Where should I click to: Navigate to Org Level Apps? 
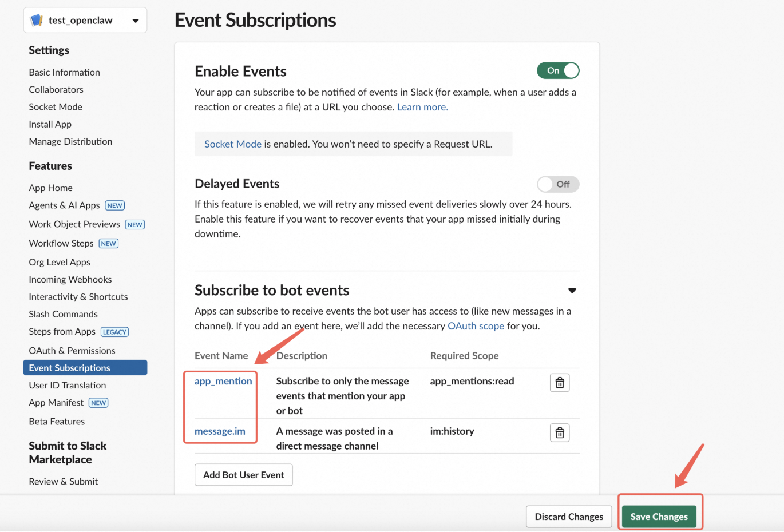click(x=60, y=262)
